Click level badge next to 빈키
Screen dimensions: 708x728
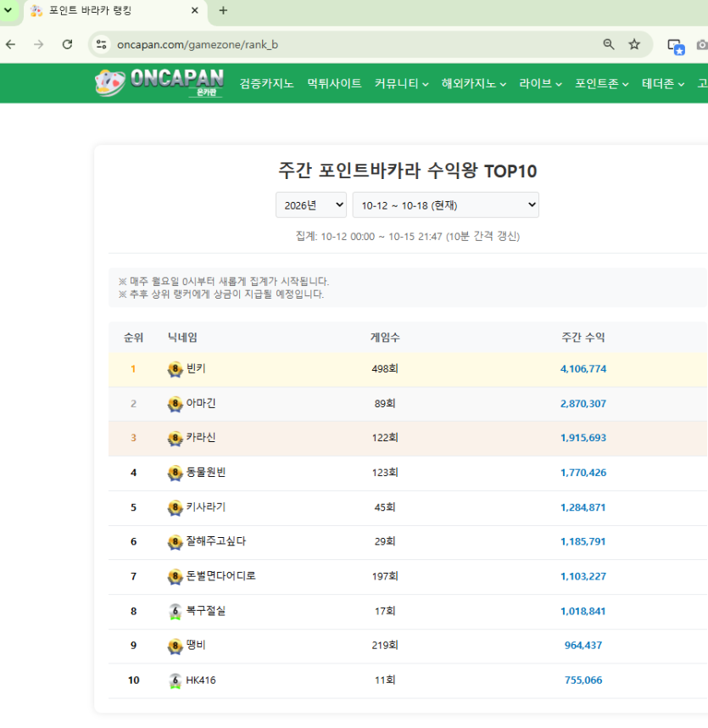coord(175,370)
